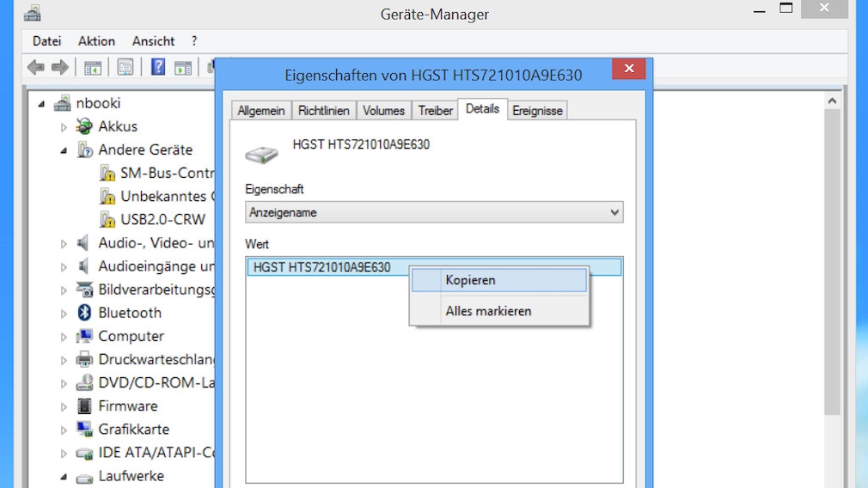Open the Allgemein tab
Screen dimensions: 868x488
(261, 111)
